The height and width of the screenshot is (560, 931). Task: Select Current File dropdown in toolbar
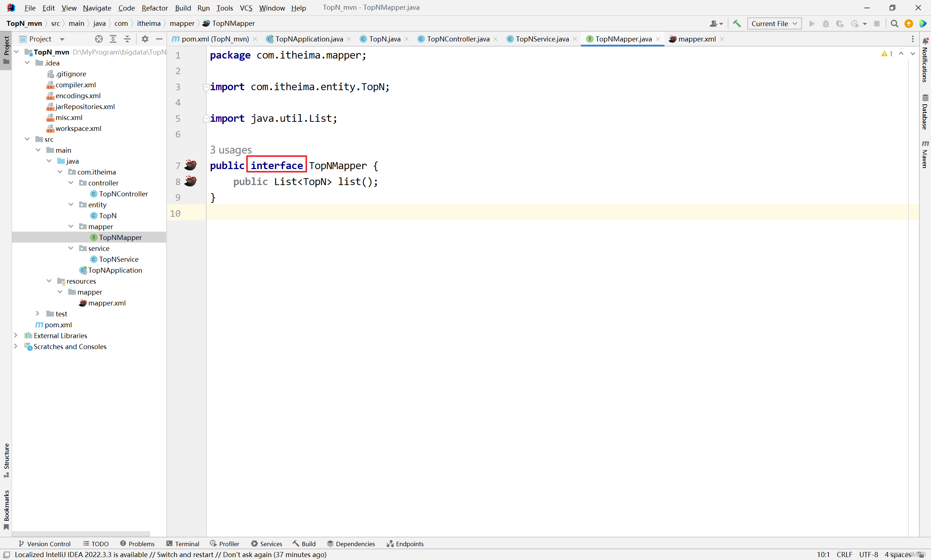pos(774,23)
